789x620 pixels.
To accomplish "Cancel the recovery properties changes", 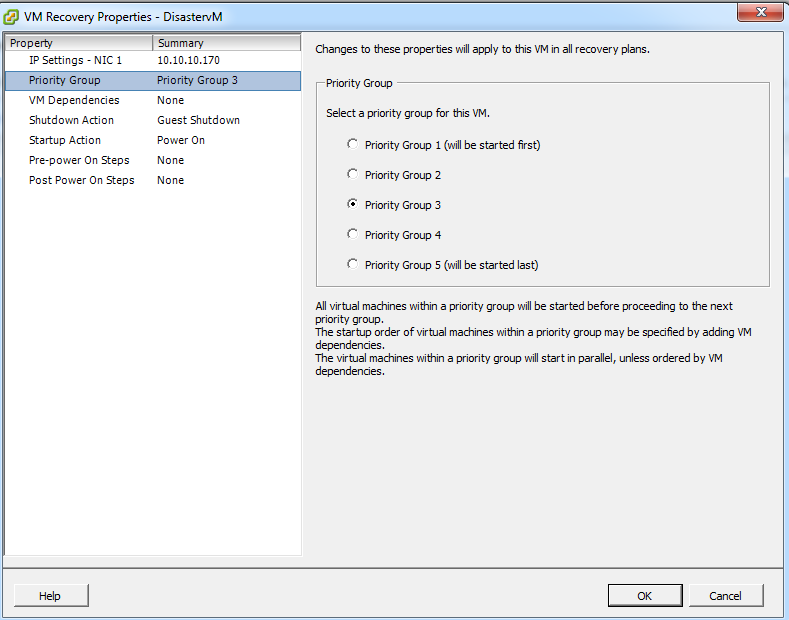I will point(725,596).
